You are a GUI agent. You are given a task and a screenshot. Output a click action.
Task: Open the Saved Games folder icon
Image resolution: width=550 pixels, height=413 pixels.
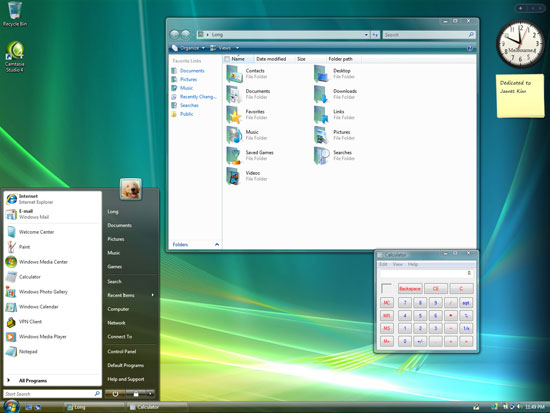click(234, 155)
